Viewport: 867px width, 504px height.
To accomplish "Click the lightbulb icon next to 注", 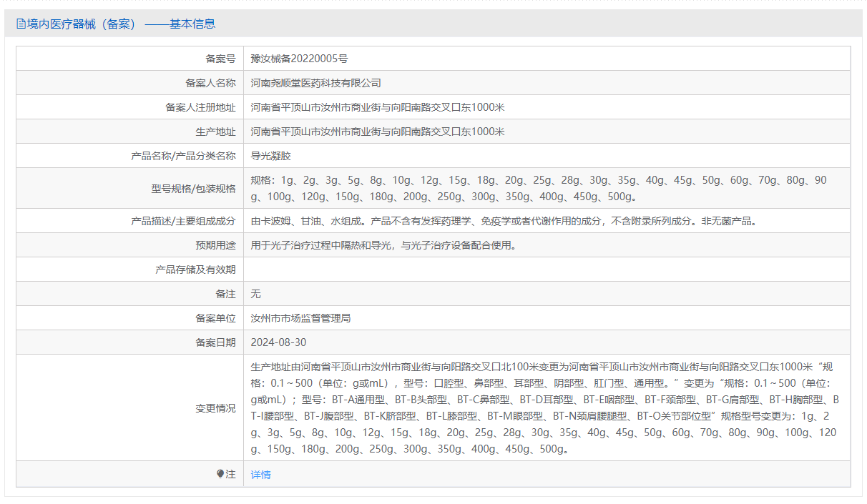I will [x=220, y=474].
